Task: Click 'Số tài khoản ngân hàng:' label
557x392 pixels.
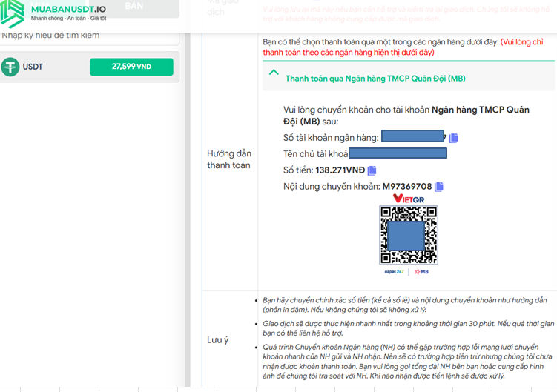Action: tap(331, 138)
